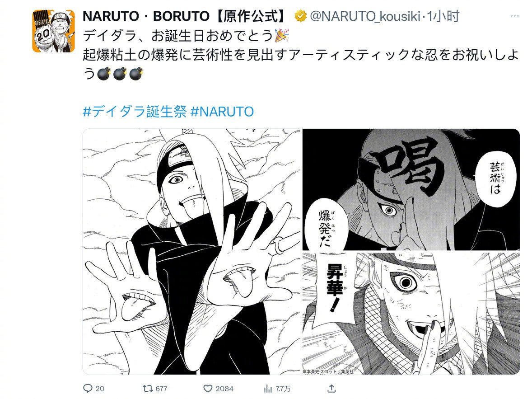Open the three-dot more options menu
This screenshot has width=532, height=399.
click(515, 16)
